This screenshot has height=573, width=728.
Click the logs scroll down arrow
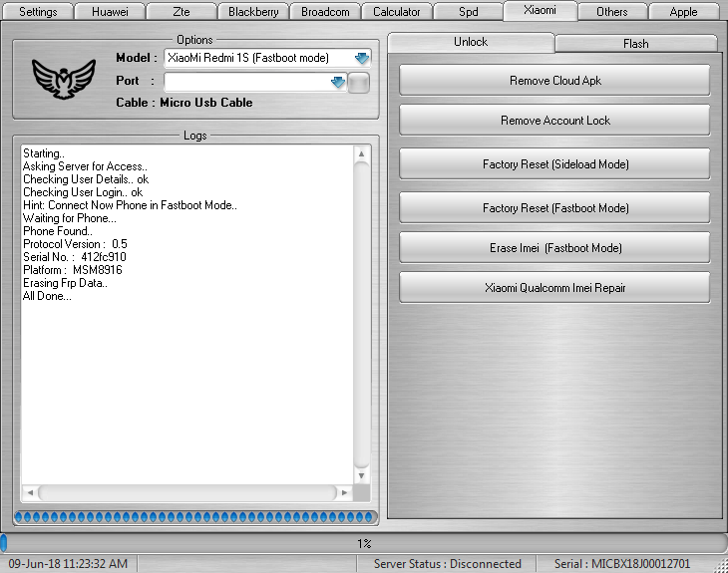[361, 476]
